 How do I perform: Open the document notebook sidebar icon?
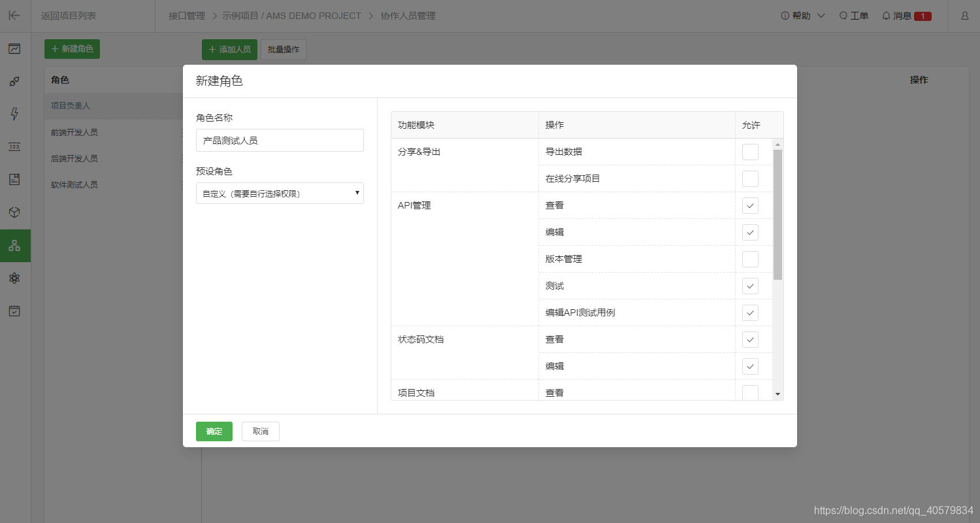14,179
